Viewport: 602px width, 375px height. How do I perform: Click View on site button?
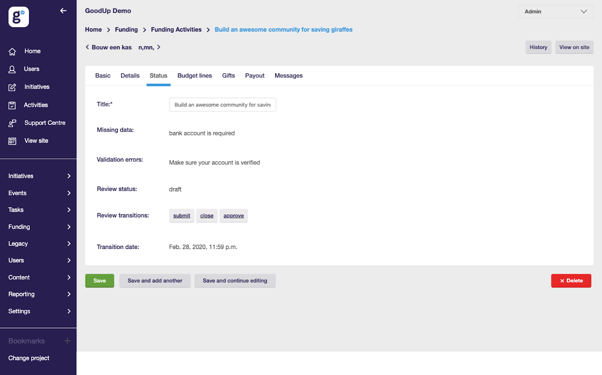pyautogui.click(x=574, y=47)
